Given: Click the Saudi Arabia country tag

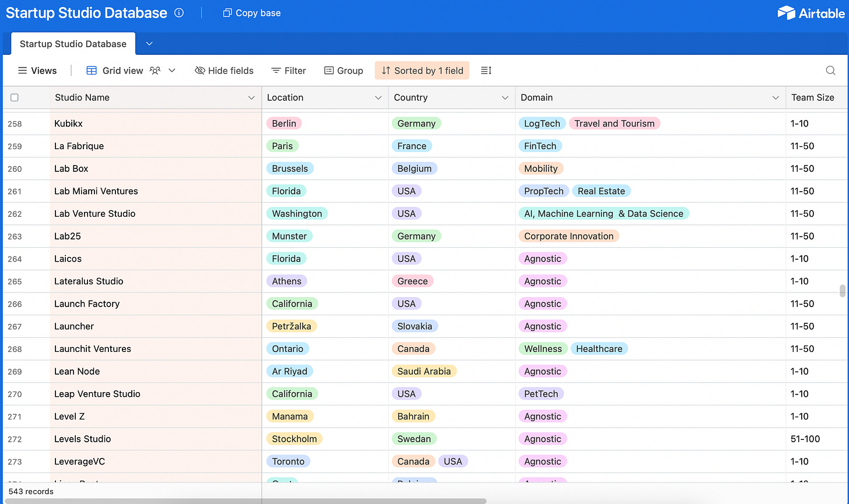Looking at the screenshot, I should point(424,371).
